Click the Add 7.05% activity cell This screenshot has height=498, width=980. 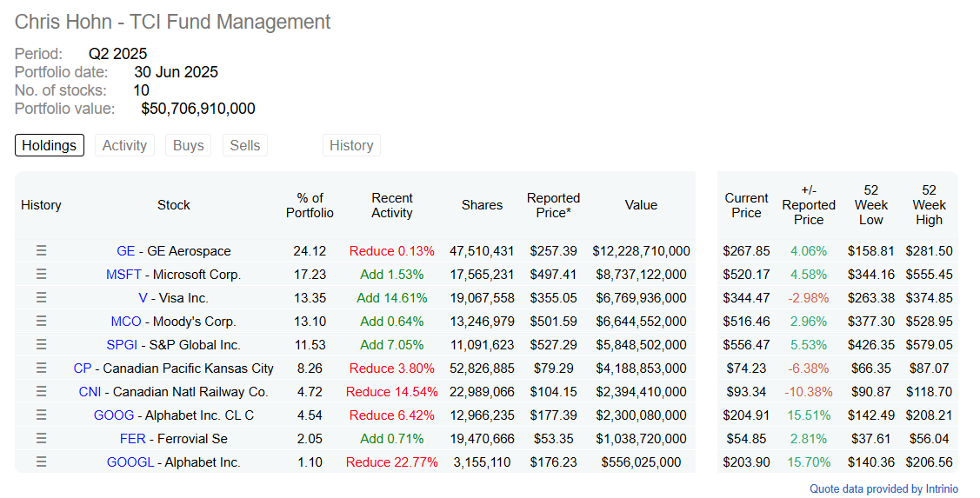click(392, 345)
